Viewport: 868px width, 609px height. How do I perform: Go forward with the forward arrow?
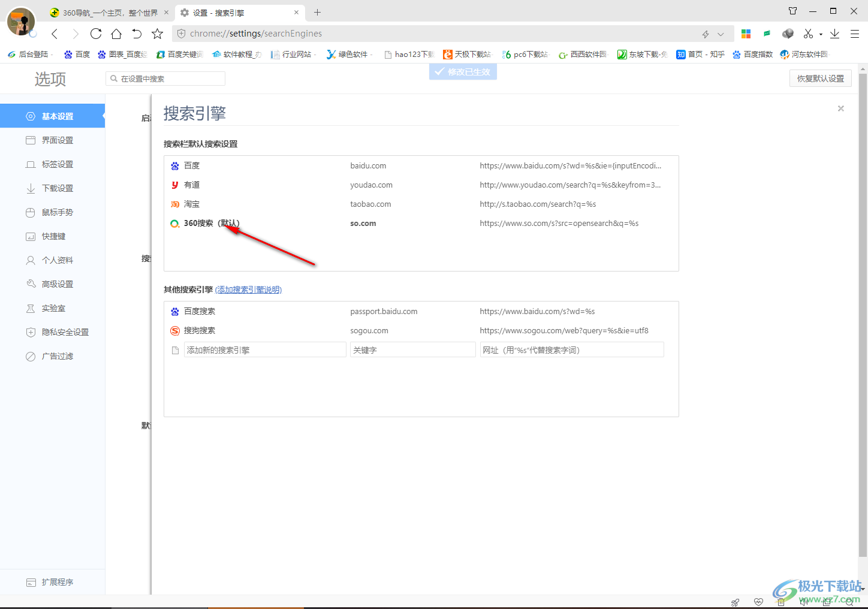click(x=76, y=34)
